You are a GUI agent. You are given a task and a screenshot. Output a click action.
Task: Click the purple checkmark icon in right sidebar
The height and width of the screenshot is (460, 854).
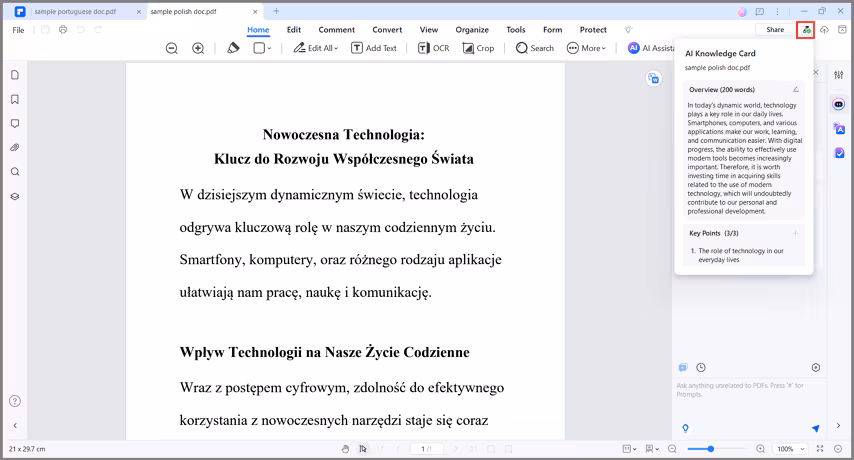coord(839,153)
